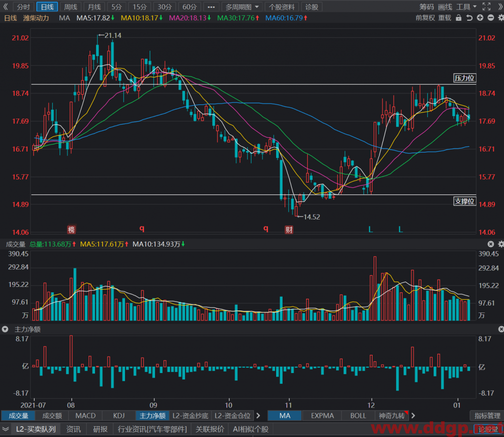The height and width of the screenshot is (437, 504).
Task: Collapse the 主力净额 panel arrow
Action: (x=5, y=329)
